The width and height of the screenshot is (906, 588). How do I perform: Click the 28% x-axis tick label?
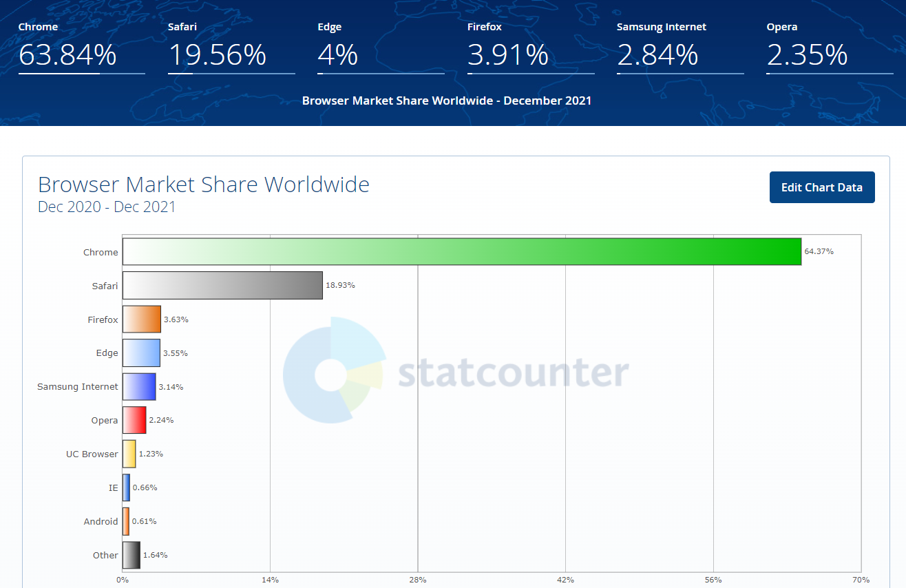click(418, 580)
